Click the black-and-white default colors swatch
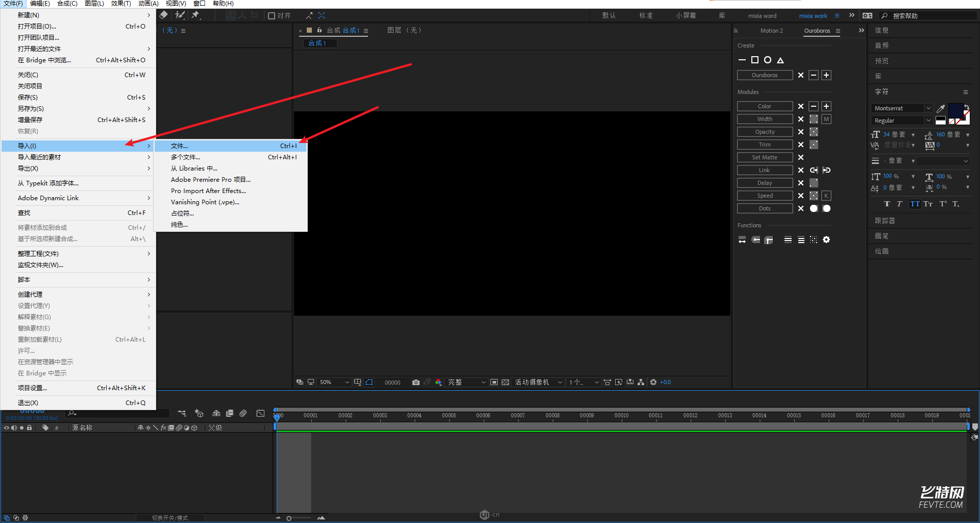 click(x=941, y=121)
